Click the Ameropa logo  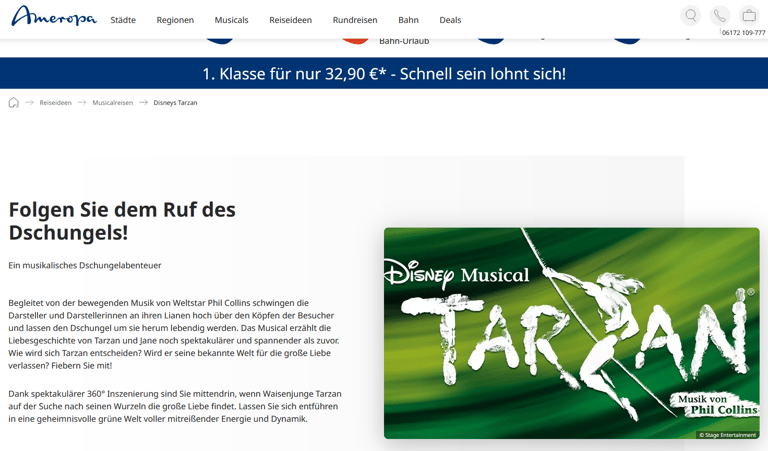pyautogui.click(x=54, y=16)
